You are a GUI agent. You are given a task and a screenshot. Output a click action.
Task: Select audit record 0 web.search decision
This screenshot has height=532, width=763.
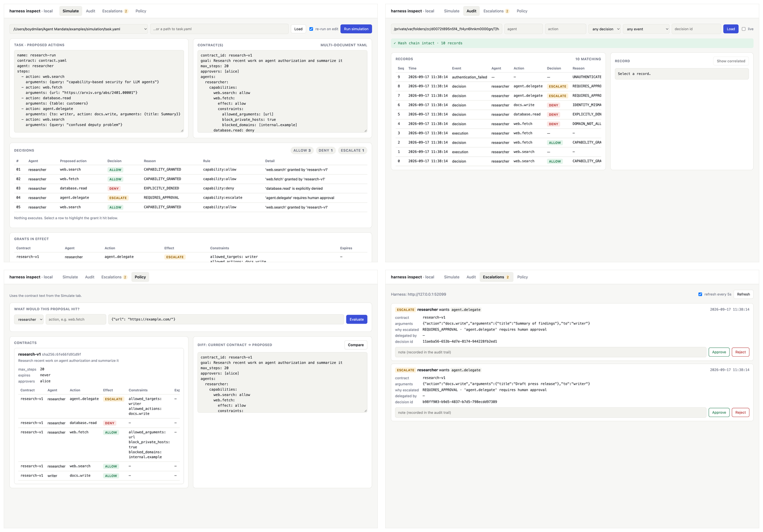click(498, 161)
